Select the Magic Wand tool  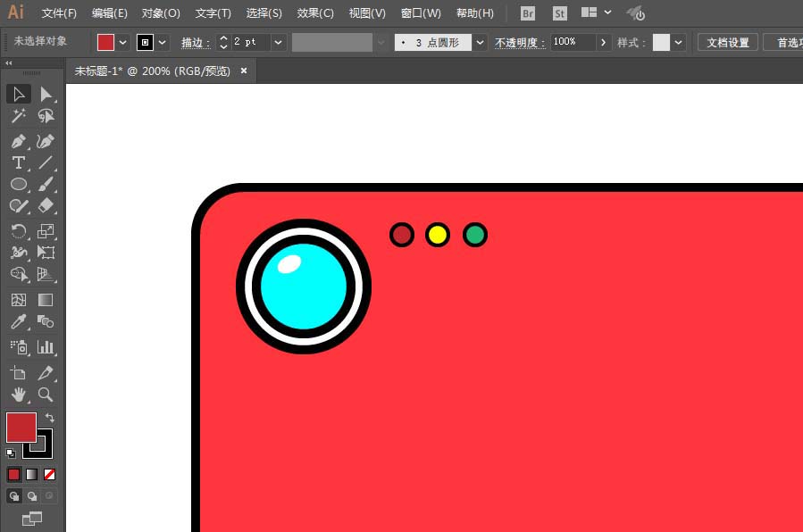tap(19, 116)
